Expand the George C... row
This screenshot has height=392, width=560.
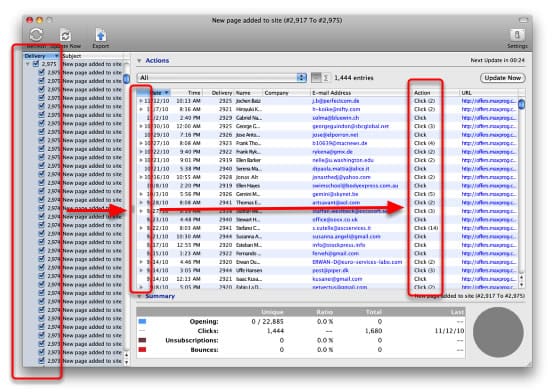(141, 126)
